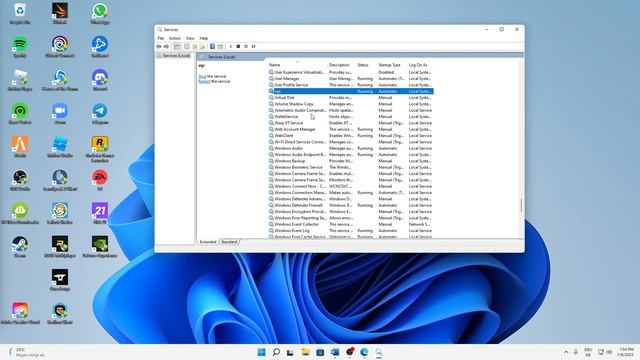This screenshot has height=360, width=640.
Task: Click the Forward arrow in Services toolbar
Action: [166, 47]
